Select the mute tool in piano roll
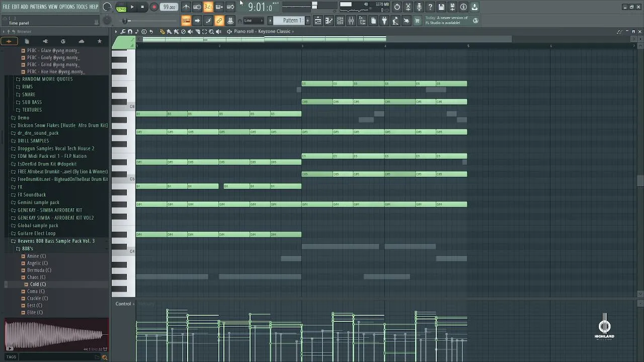The width and height of the screenshot is (644, 362). point(190,32)
